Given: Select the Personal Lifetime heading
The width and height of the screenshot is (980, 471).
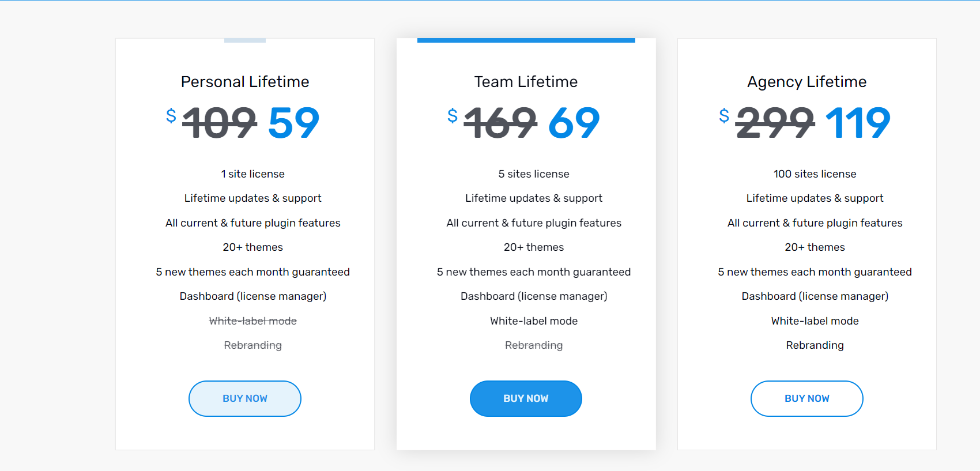Looking at the screenshot, I should (x=245, y=82).
